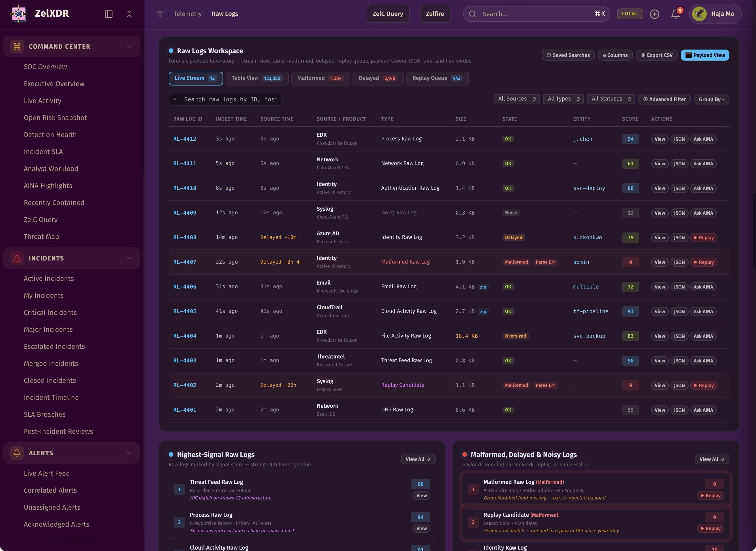Screen dimensions: 756x551
Task: Go to home via breadcrumb icon
Action: (x=160, y=14)
